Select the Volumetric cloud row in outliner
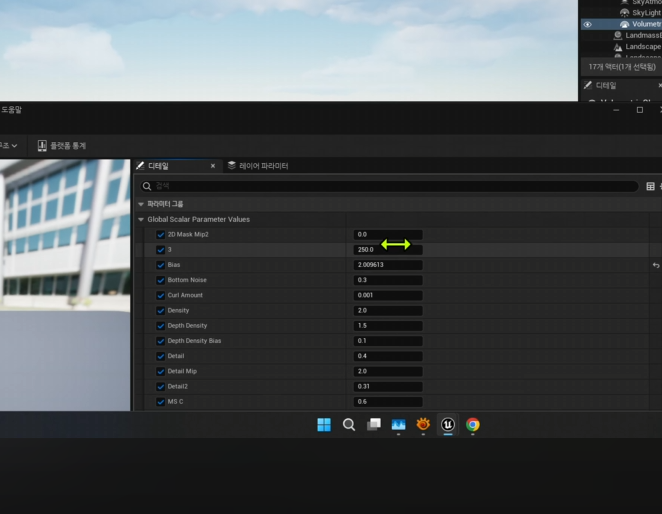This screenshot has height=514, width=662. coord(621,24)
